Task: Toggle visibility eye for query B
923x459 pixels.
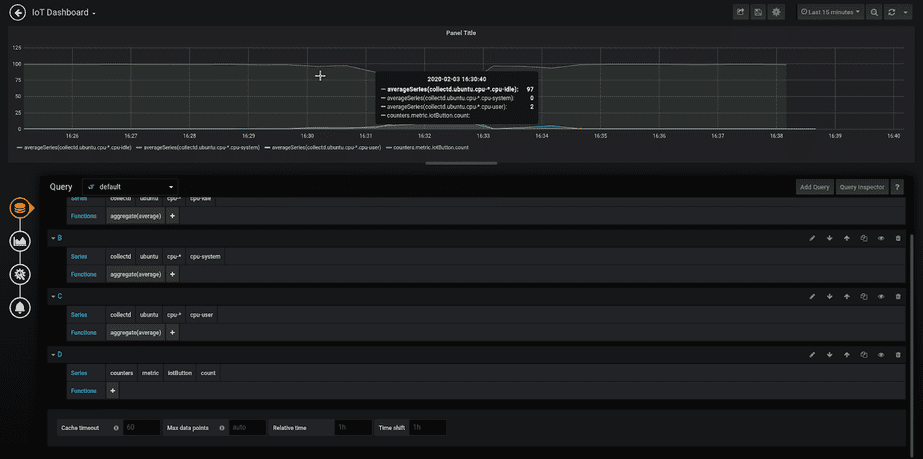Action: click(x=881, y=238)
